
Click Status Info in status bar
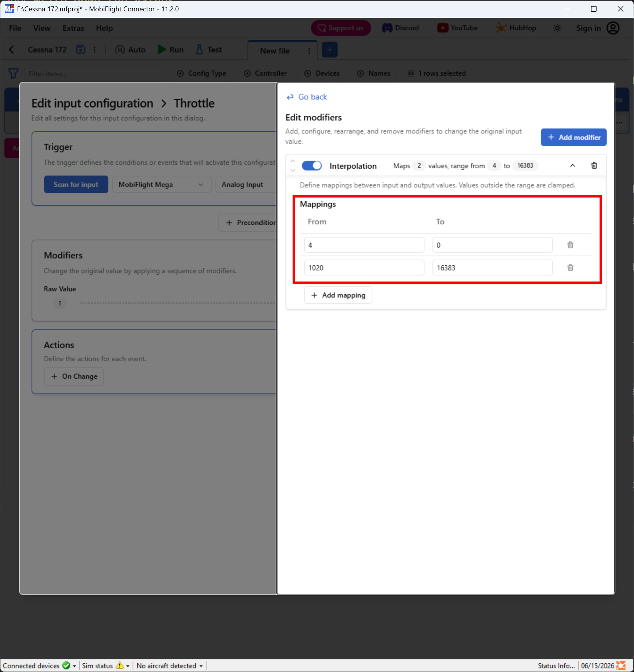pyautogui.click(x=556, y=666)
